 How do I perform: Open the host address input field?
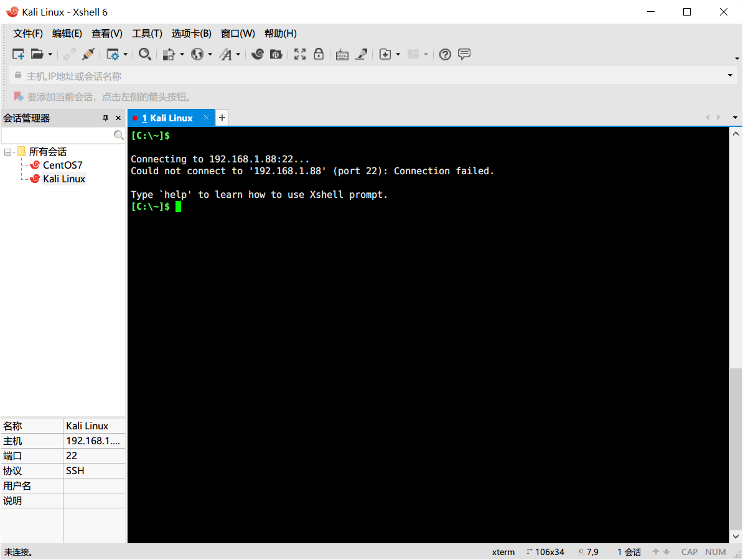coord(249,75)
